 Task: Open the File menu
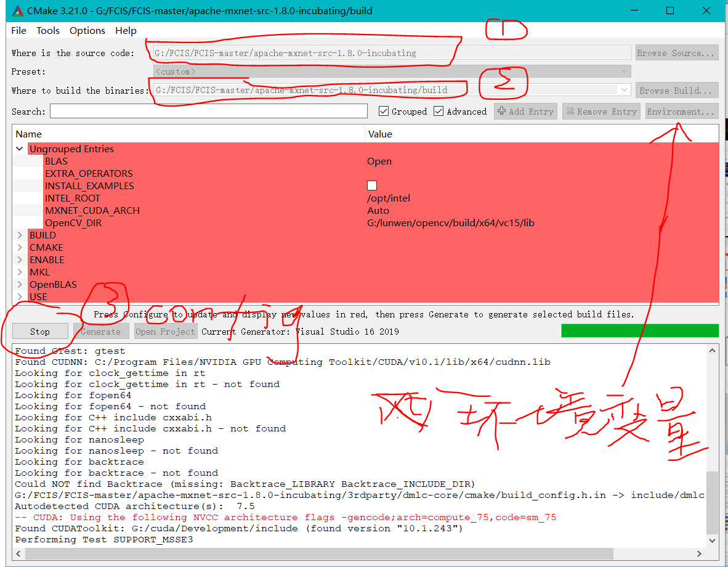[18, 31]
